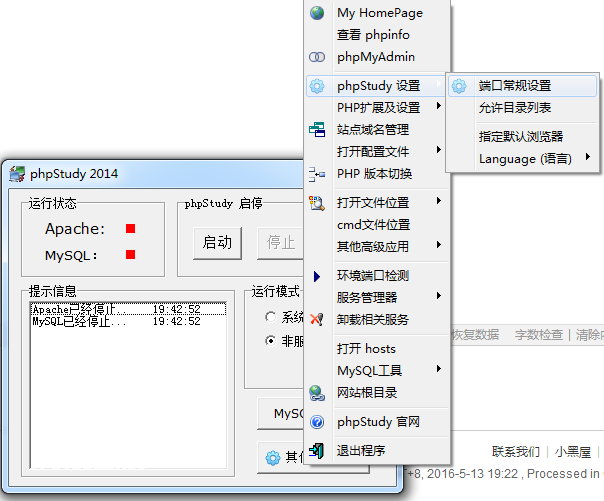Select the Apache已经停止 log entry
This screenshot has height=501, width=604.
pyautogui.click(x=128, y=309)
